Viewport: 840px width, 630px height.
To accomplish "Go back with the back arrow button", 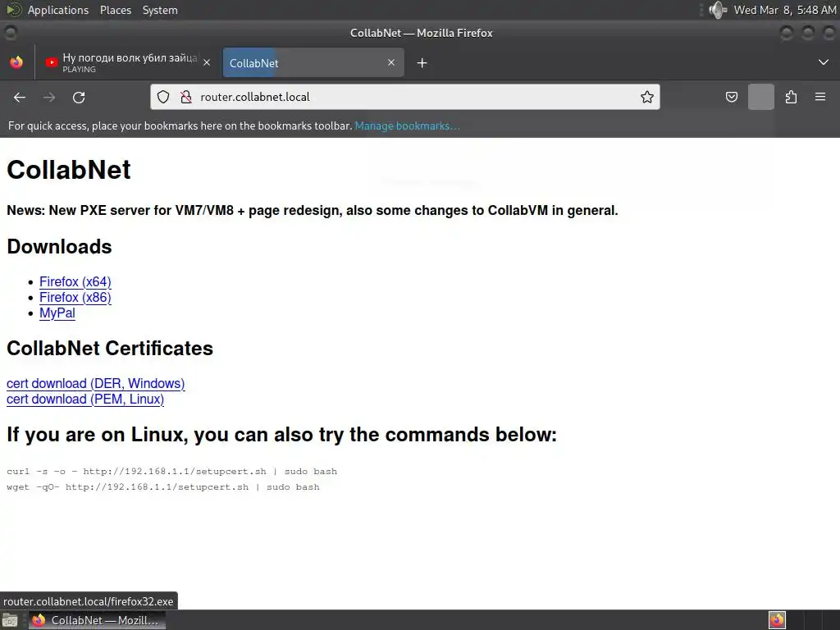I will tap(20, 97).
